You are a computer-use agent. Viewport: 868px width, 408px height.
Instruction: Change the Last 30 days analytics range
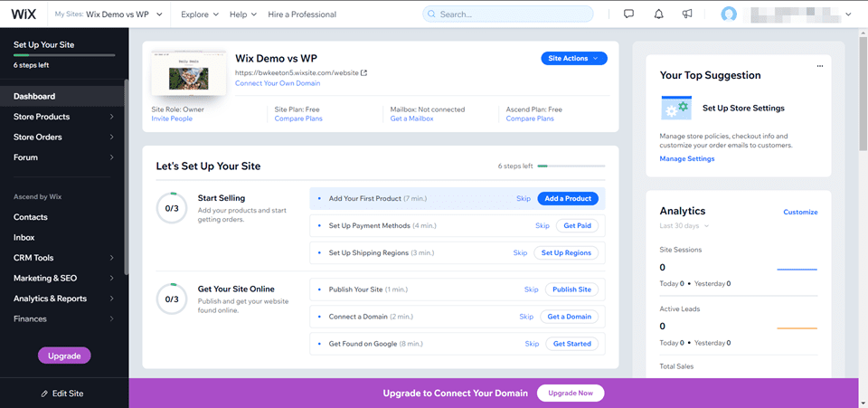pyautogui.click(x=684, y=226)
